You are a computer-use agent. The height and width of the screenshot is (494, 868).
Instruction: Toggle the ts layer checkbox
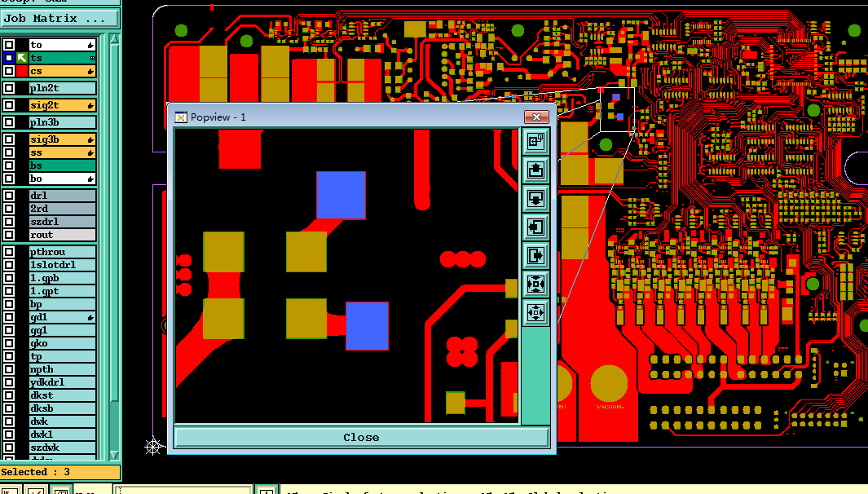click(9, 58)
